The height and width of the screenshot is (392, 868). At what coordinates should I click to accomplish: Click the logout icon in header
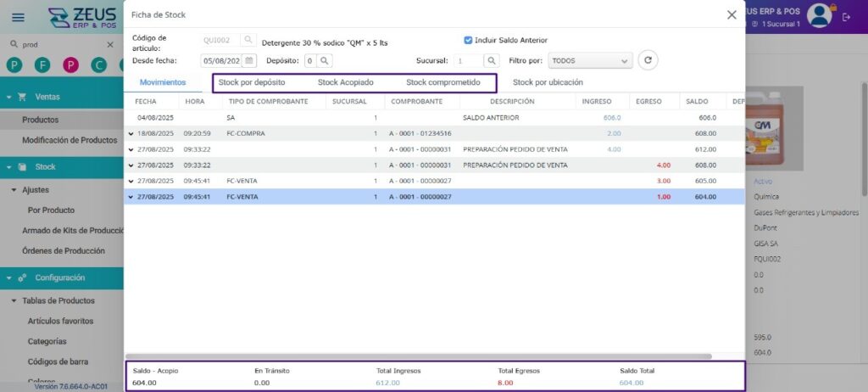click(846, 17)
